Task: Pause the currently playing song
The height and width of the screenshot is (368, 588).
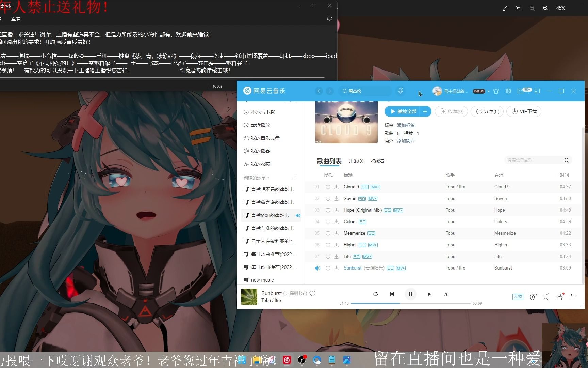Action: coord(410,294)
